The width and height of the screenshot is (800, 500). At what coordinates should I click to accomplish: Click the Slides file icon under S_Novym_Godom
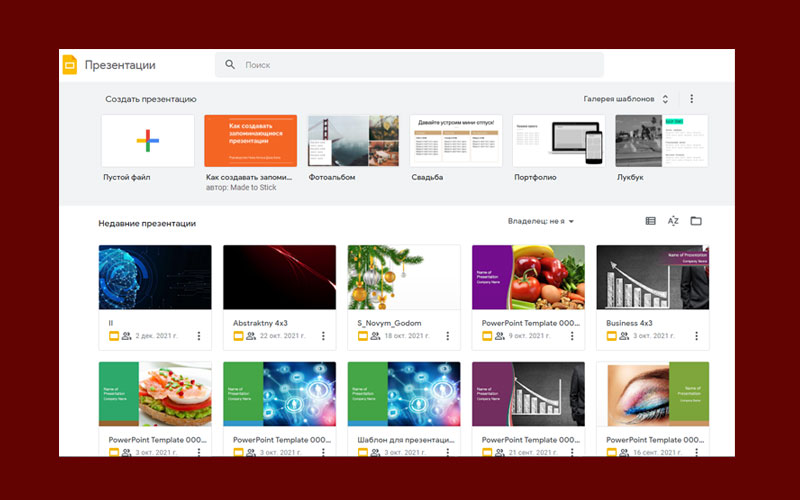pyautogui.click(x=363, y=336)
